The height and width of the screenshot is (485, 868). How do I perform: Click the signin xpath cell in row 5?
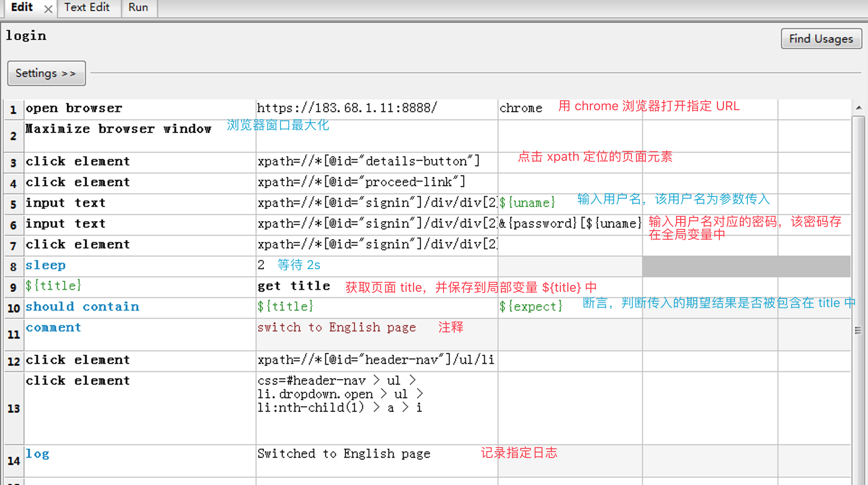(377, 204)
